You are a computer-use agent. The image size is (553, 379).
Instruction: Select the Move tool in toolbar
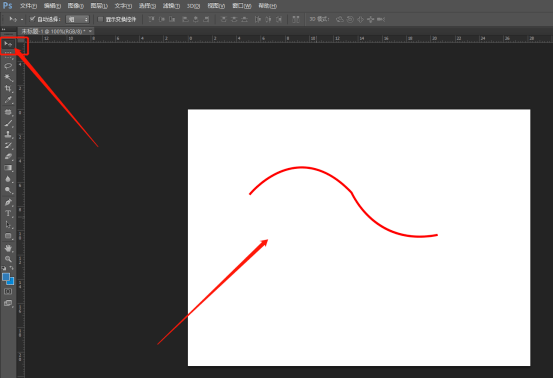8,44
